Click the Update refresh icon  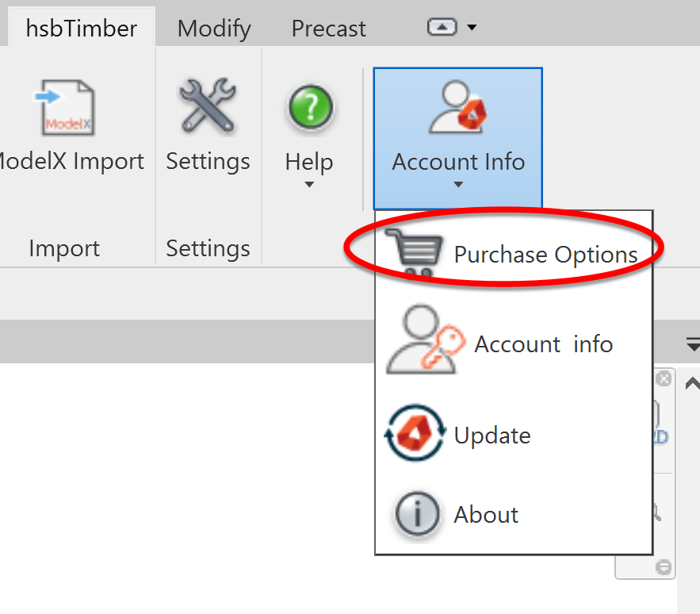pos(415,433)
